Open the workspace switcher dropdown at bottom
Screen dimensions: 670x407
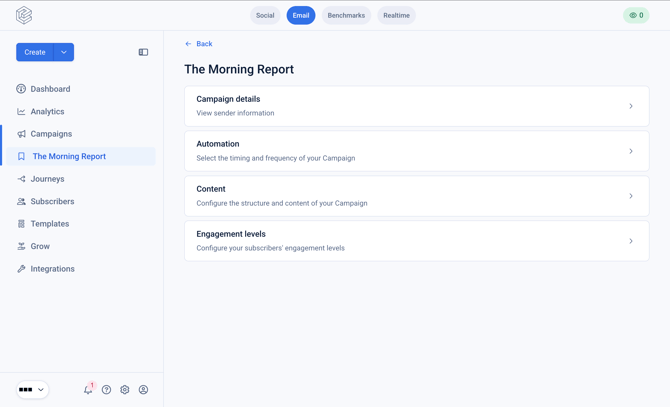point(32,389)
